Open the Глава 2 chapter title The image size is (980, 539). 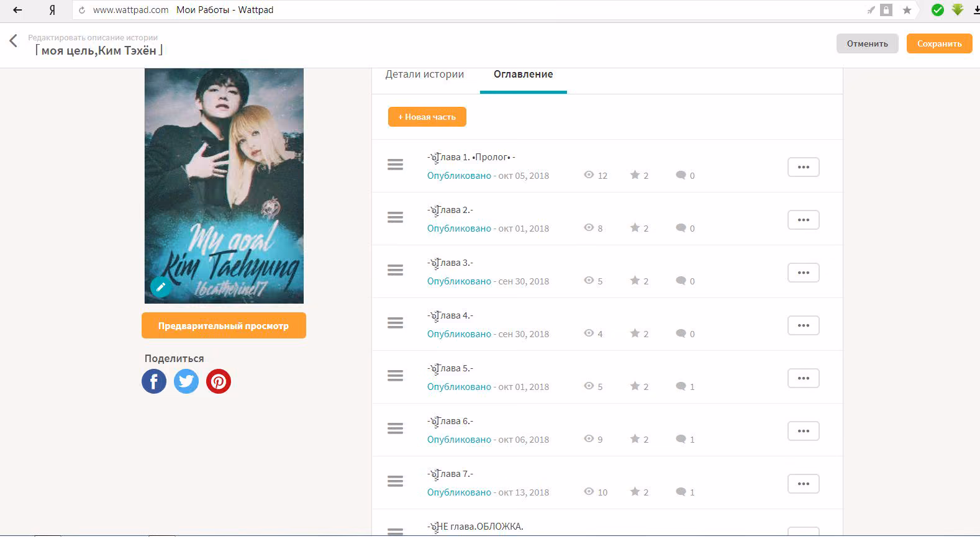coord(450,211)
